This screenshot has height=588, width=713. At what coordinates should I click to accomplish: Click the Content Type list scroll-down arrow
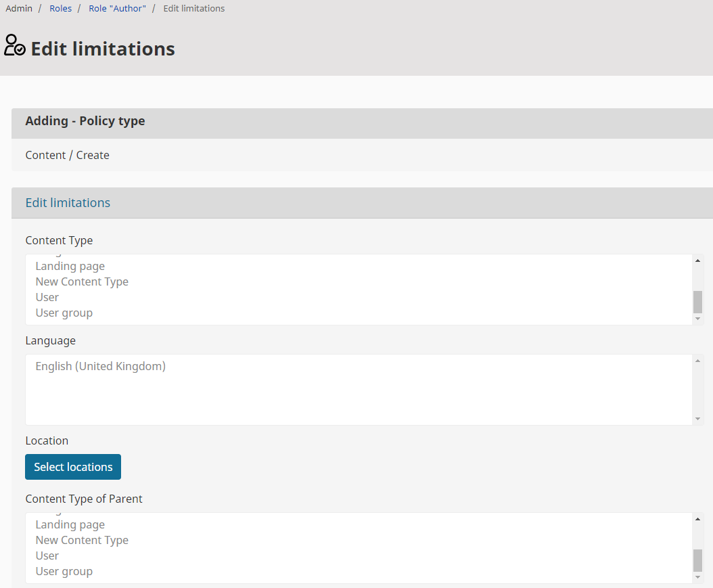pyautogui.click(x=697, y=319)
